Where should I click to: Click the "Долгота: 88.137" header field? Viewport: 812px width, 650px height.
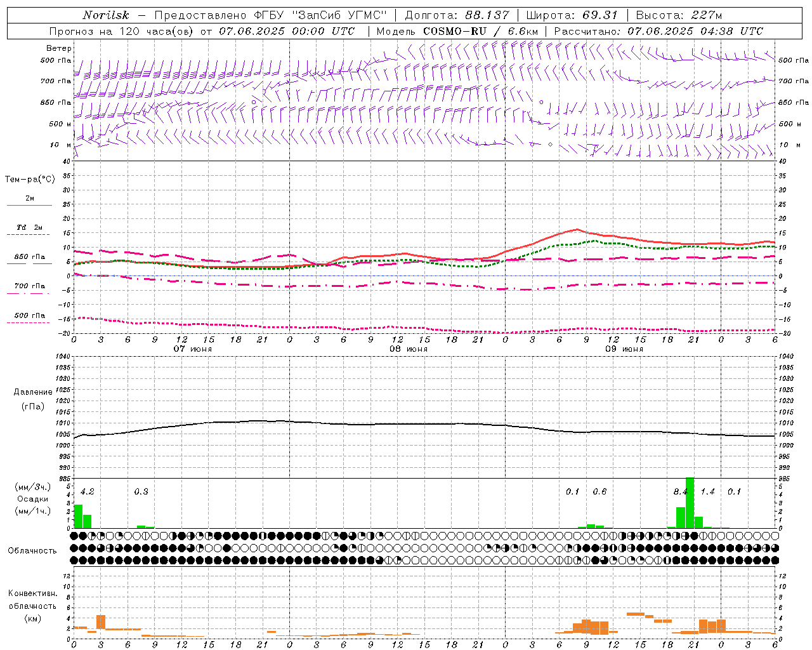pyautogui.click(x=457, y=15)
